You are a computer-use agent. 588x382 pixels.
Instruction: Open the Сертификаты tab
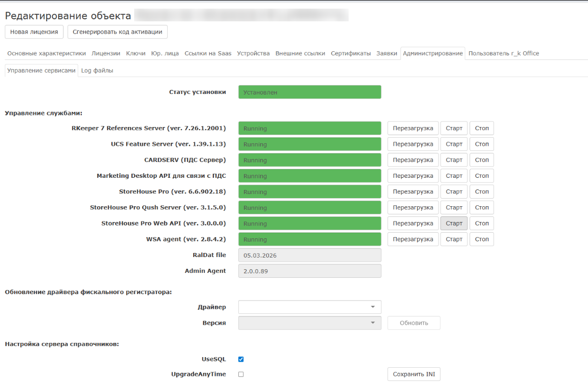[351, 53]
